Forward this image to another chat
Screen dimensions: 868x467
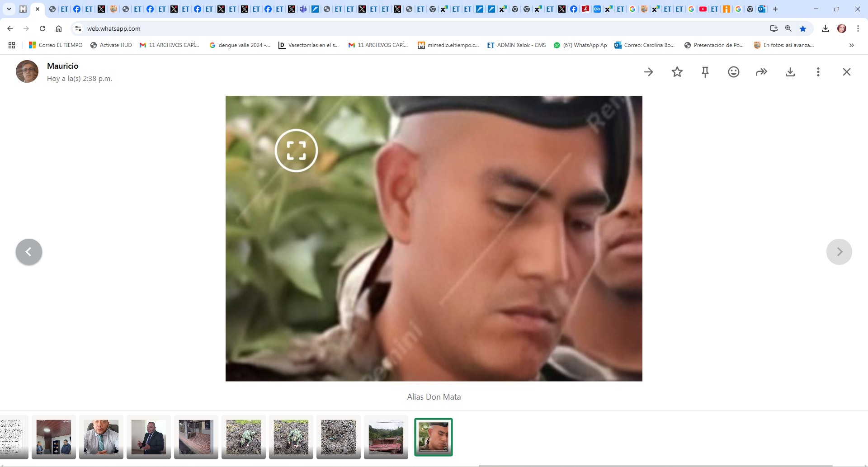click(761, 71)
